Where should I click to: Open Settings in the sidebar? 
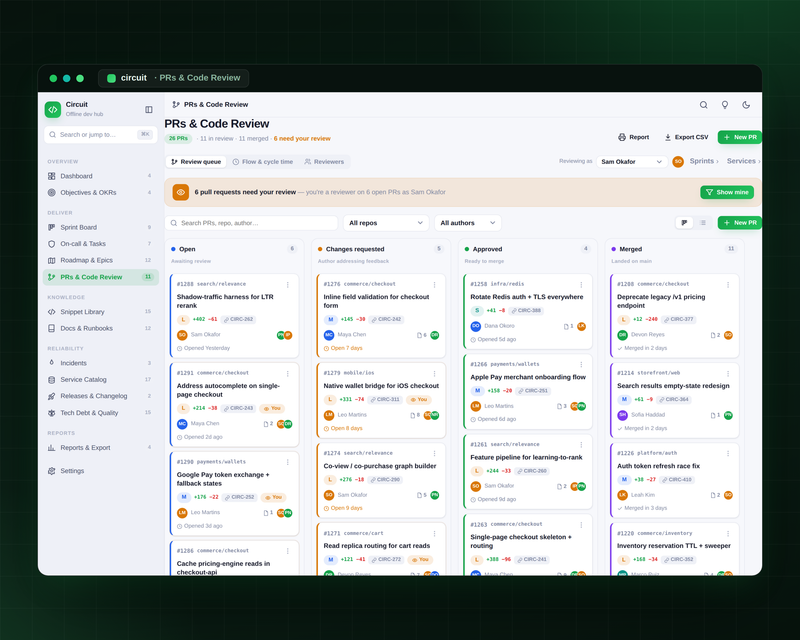click(x=101, y=471)
